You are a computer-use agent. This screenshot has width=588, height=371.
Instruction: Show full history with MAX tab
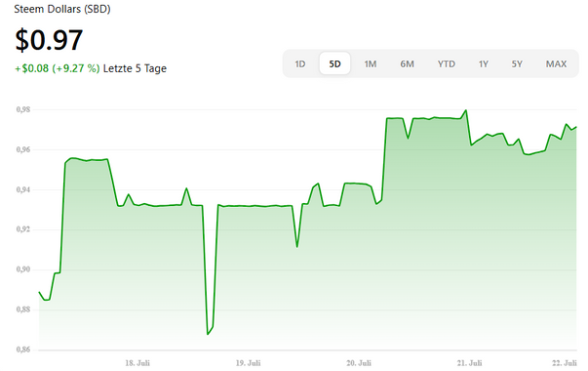[556, 63]
